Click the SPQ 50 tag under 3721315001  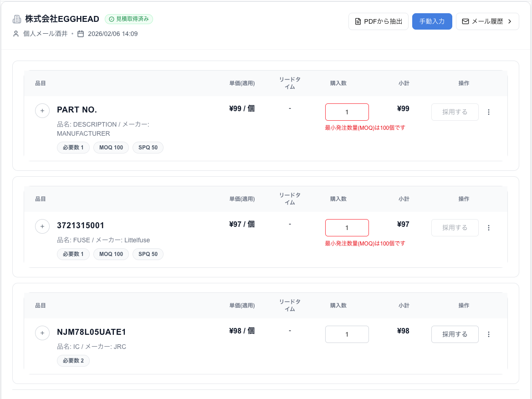click(148, 254)
